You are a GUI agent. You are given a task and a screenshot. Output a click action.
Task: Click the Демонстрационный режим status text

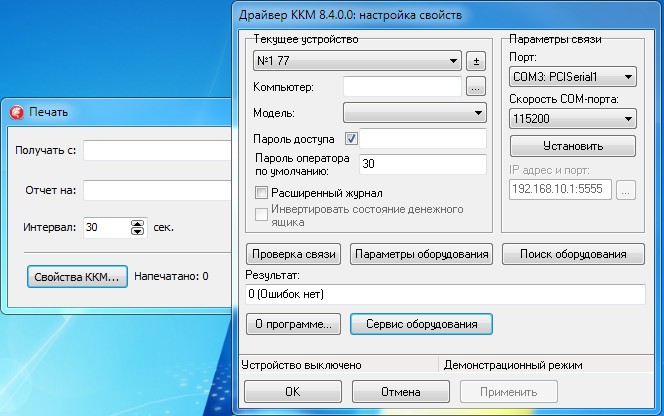tap(513, 365)
